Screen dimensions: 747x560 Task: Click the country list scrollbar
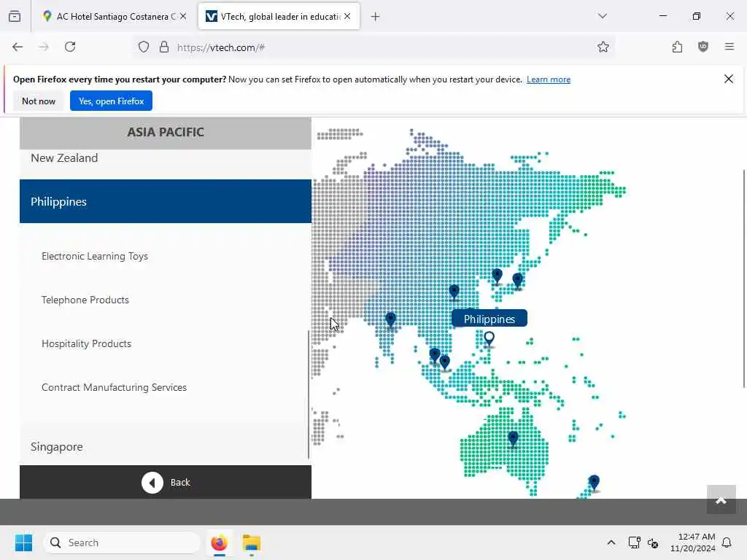pos(309,394)
